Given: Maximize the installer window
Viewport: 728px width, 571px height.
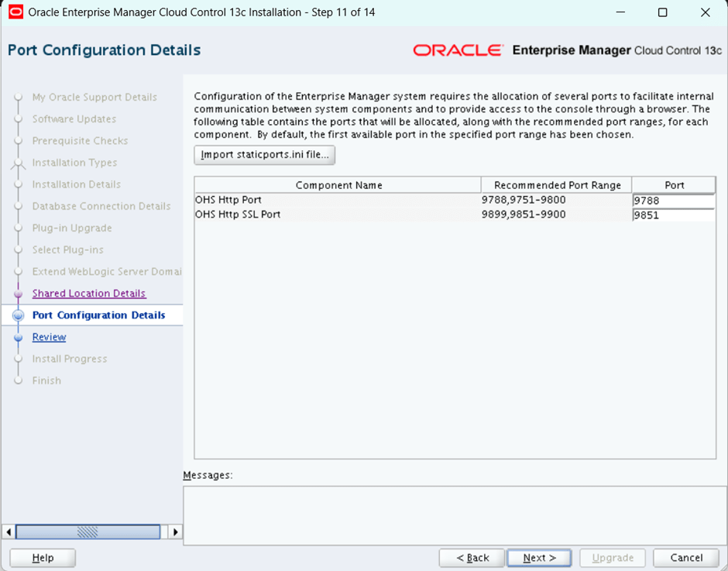Looking at the screenshot, I should tap(662, 12).
